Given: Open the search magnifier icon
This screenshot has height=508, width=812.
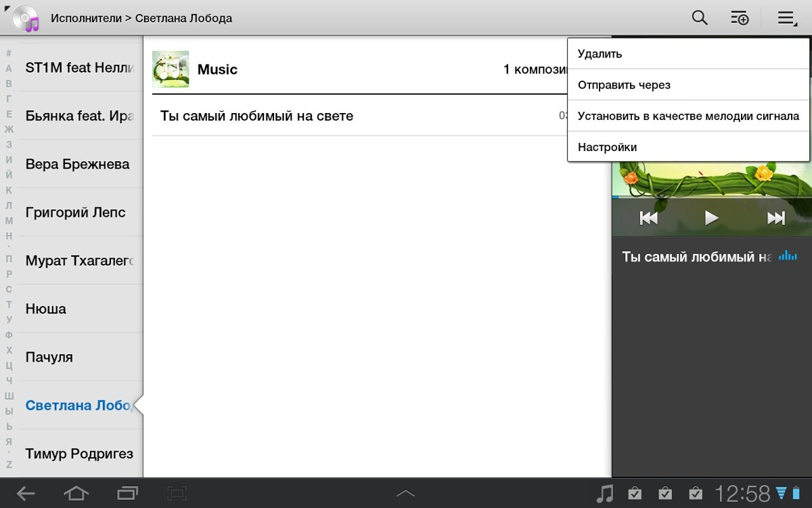Looking at the screenshot, I should (x=700, y=18).
